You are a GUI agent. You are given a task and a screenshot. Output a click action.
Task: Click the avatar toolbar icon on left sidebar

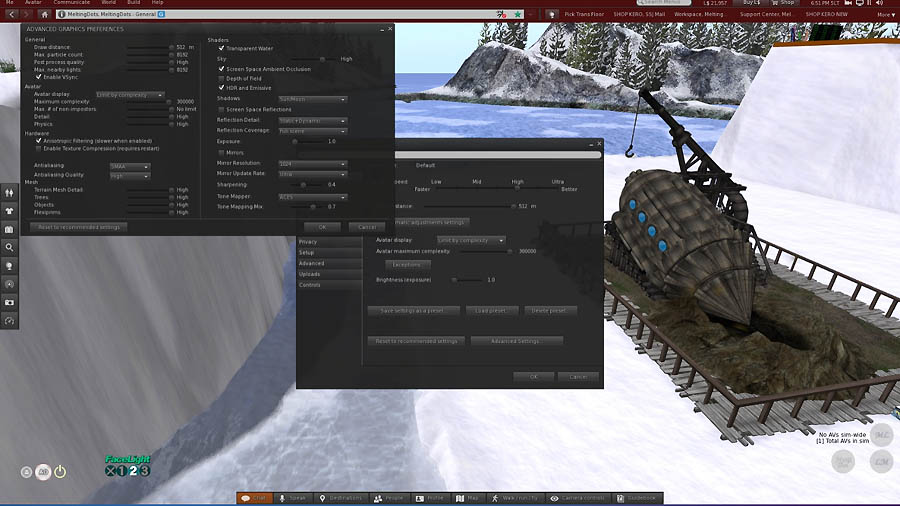pos(9,193)
